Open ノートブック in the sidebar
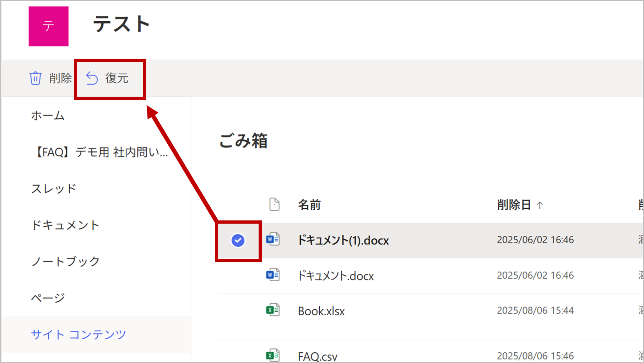Screen dimensions: 644x363 click(x=66, y=261)
